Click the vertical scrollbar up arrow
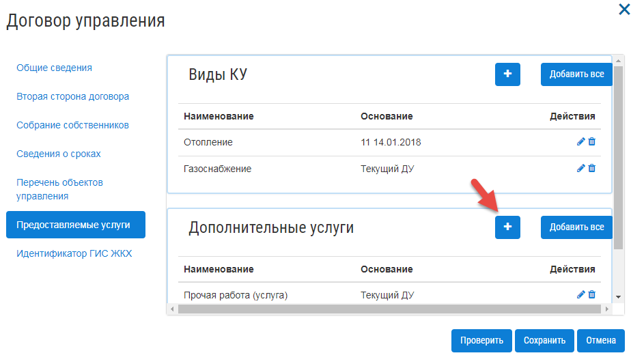The width and height of the screenshot is (631, 364). 619,61
